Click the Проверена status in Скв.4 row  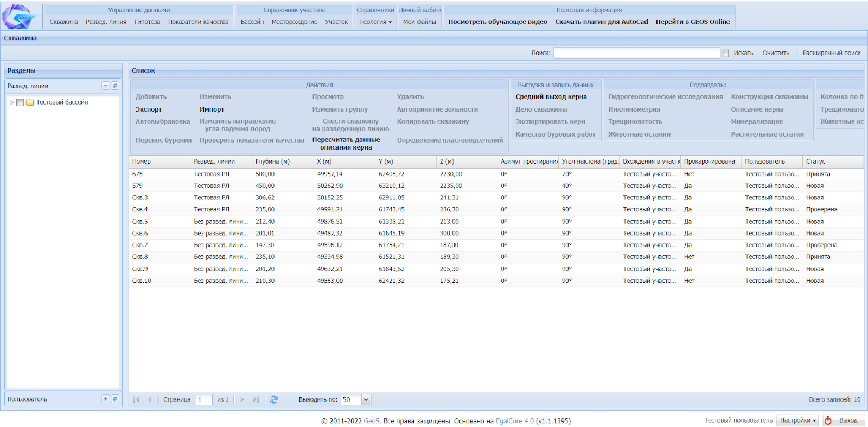click(821, 209)
